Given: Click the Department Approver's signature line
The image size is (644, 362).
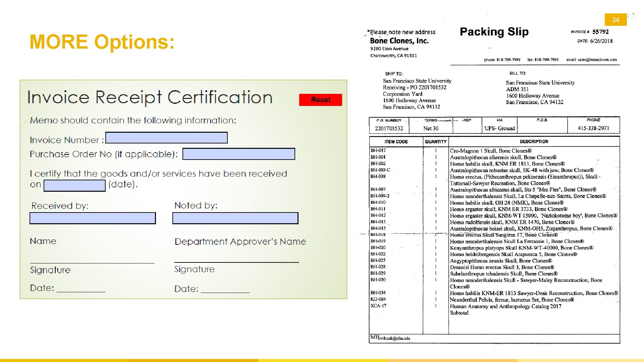Looking at the screenshot, I should pos(236,261).
